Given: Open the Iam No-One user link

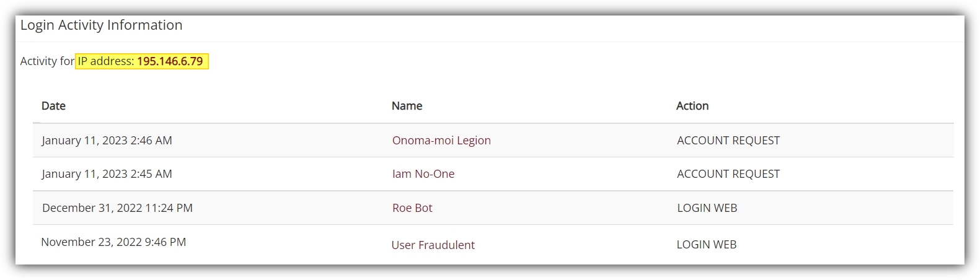Looking at the screenshot, I should point(423,174).
